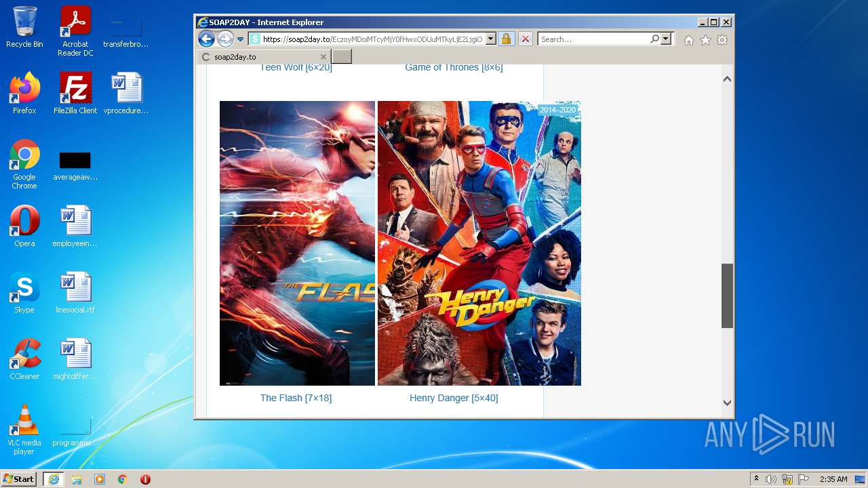
Task: Click the magnifier search icon
Action: tap(654, 39)
